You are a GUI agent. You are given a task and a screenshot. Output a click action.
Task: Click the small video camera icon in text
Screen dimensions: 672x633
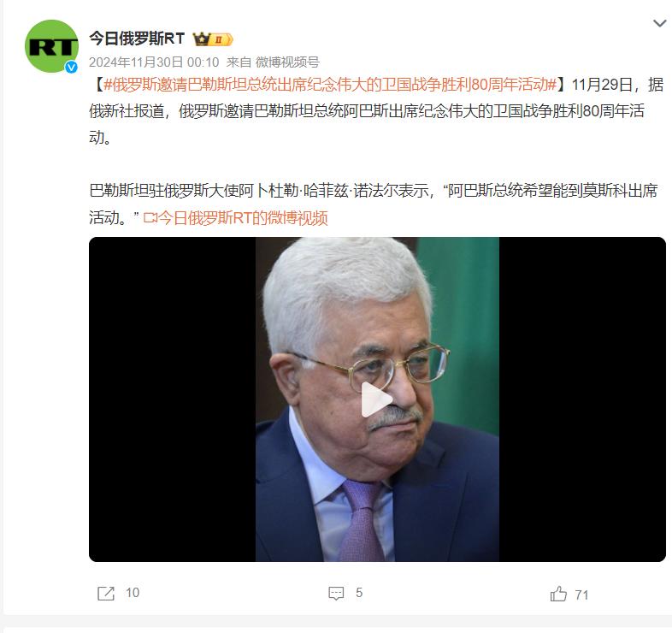point(150,218)
